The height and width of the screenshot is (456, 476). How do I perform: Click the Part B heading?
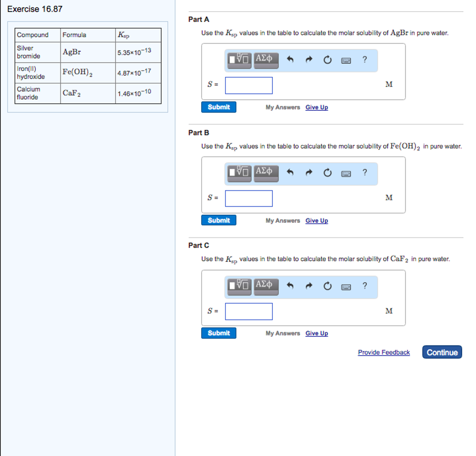pyautogui.click(x=199, y=133)
